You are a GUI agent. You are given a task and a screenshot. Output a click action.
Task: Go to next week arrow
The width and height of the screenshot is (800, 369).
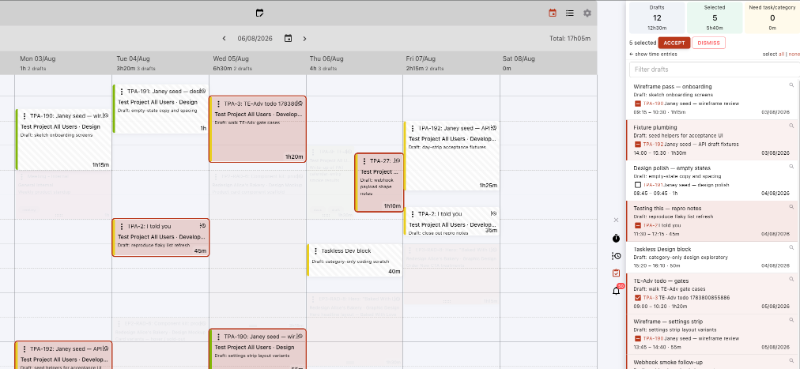coord(305,38)
